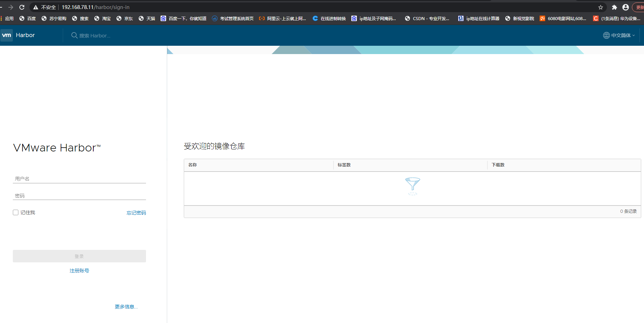This screenshot has height=323, width=644.
Task: Open the 百度一下，你就知道 bookmark
Action: pyautogui.click(x=184, y=19)
